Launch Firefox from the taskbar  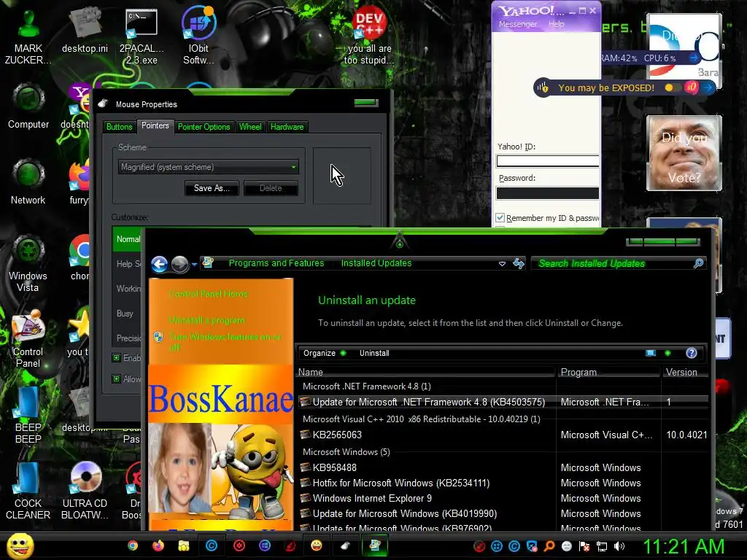(x=158, y=545)
